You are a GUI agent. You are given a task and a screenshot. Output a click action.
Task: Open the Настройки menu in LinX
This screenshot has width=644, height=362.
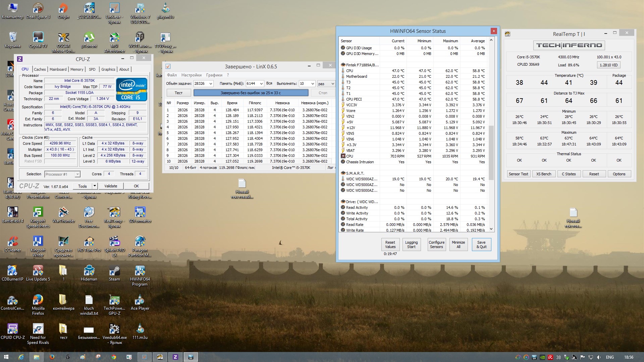191,75
